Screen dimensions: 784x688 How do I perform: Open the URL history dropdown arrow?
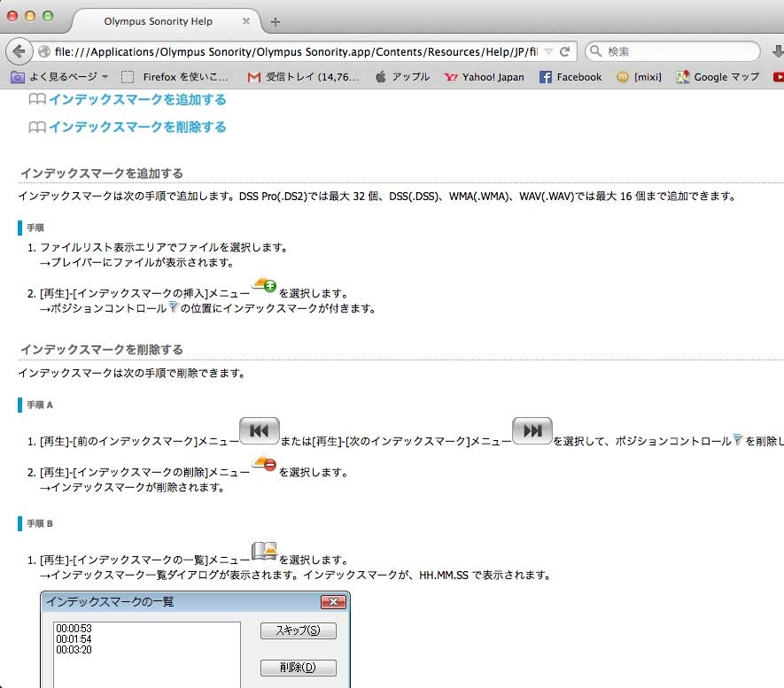point(548,51)
